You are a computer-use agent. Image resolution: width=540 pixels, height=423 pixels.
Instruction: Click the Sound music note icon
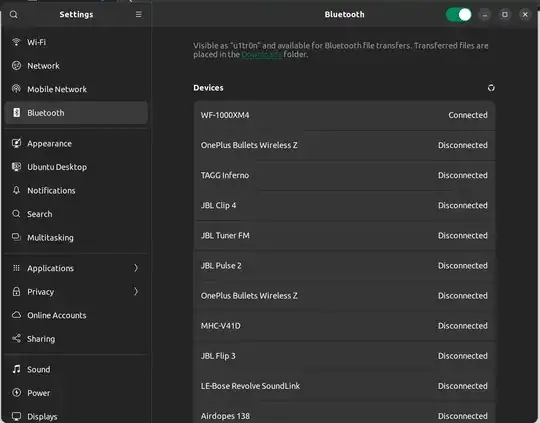pos(16,369)
